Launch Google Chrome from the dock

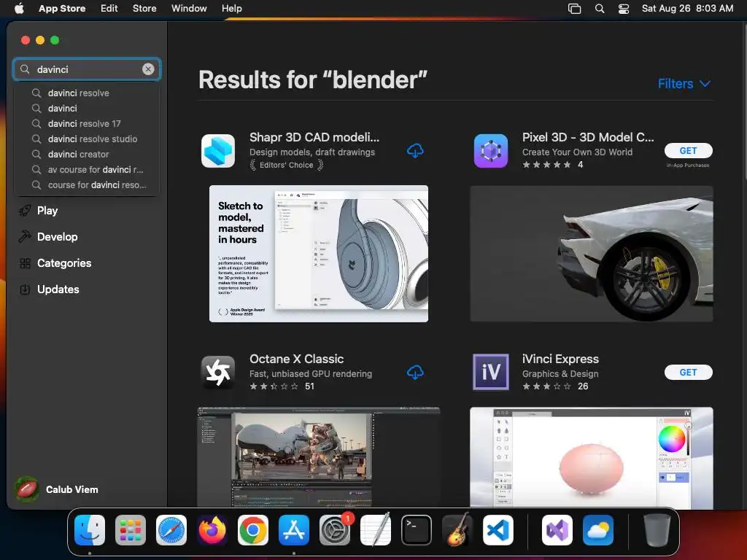point(253,530)
